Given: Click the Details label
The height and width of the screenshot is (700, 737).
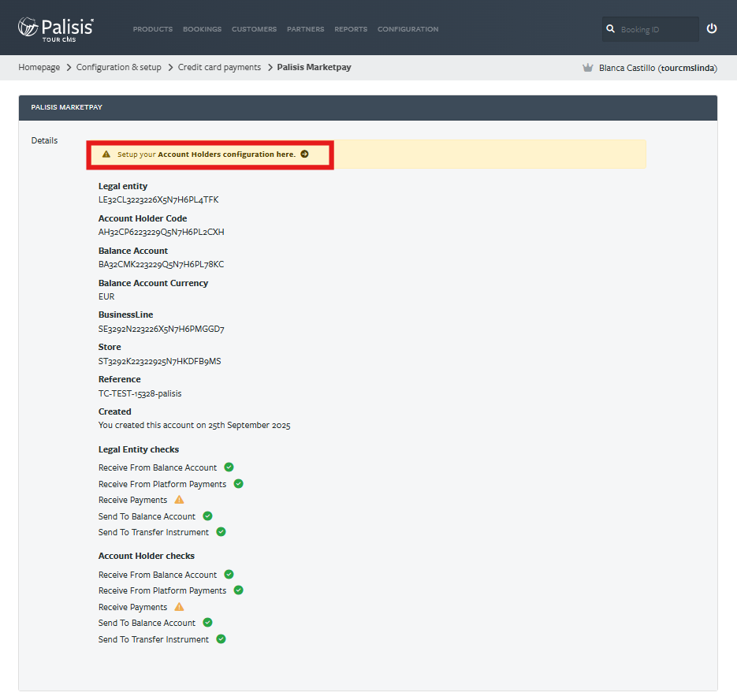Looking at the screenshot, I should click(44, 140).
